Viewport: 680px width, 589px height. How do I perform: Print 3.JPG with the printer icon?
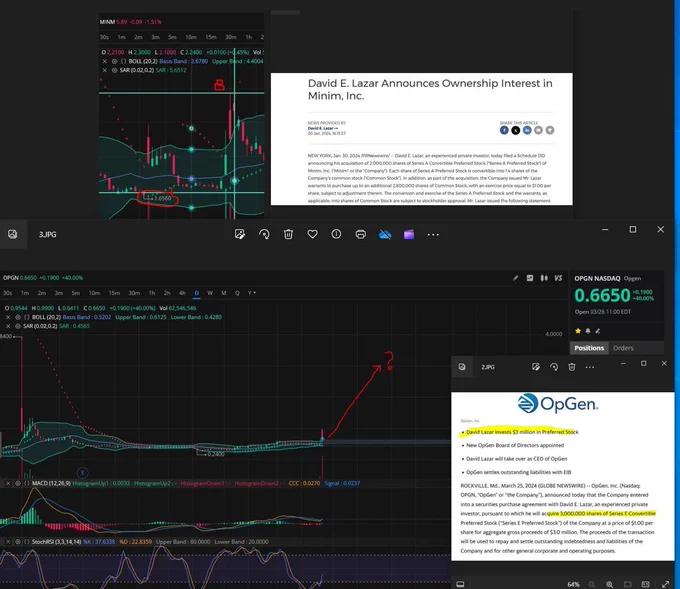tap(360, 234)
